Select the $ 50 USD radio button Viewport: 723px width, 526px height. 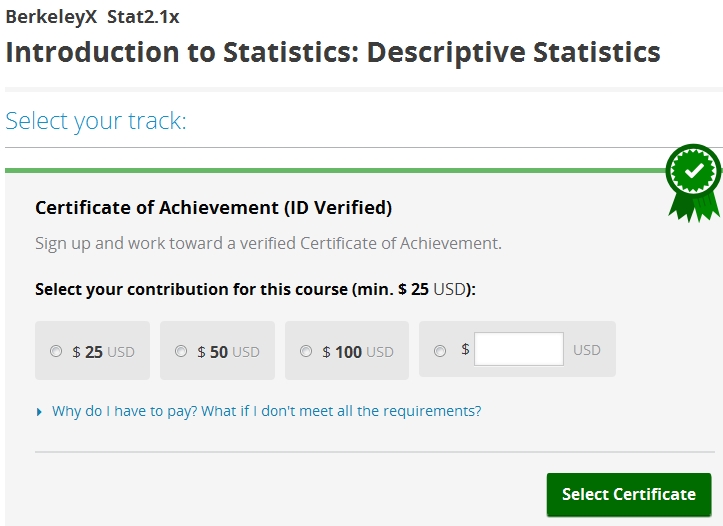181,351
